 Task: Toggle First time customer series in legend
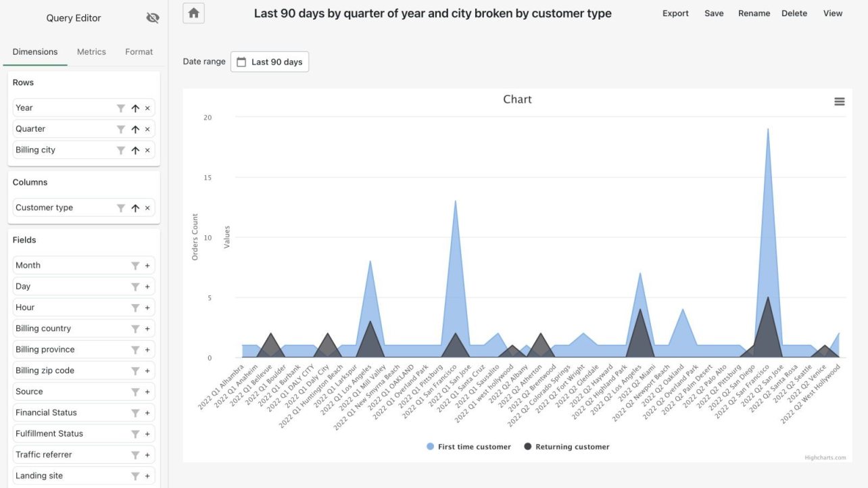[468, 447]
